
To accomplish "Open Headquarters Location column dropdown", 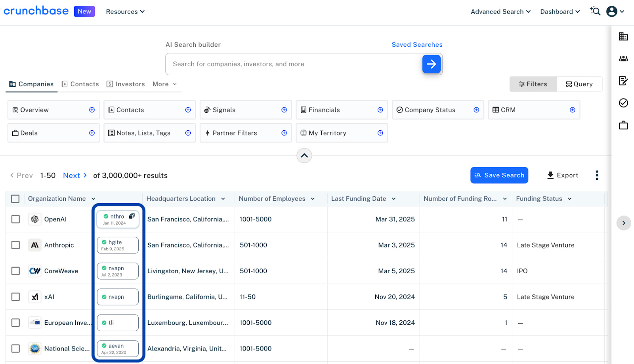I will 223,199.
